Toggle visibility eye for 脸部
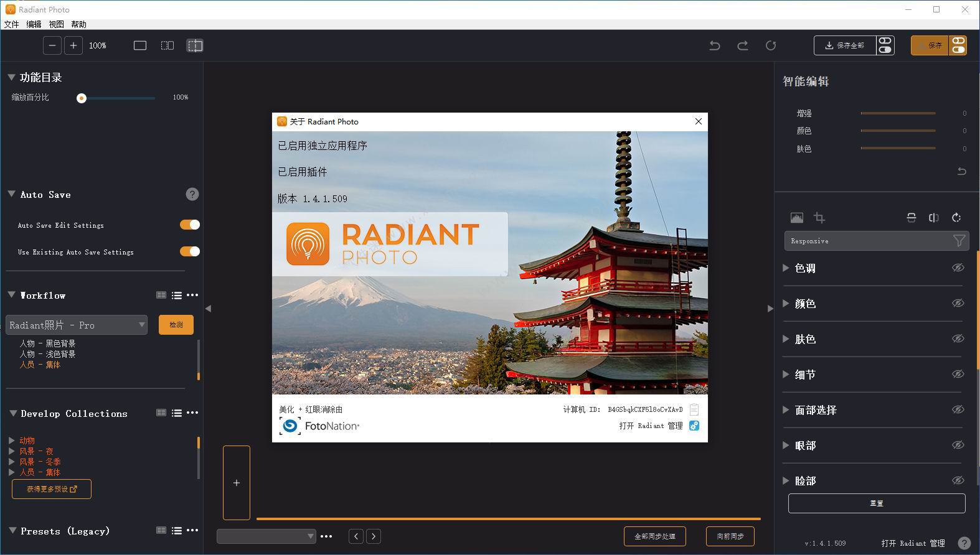The width and height of the screenshot is (980, 555). tap(958, 480)
